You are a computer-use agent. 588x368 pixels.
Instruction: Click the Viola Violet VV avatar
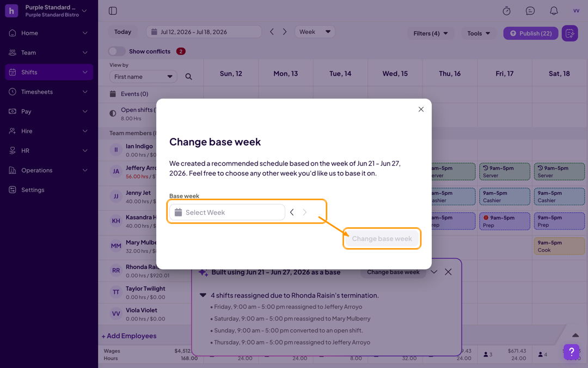(116, 314)
